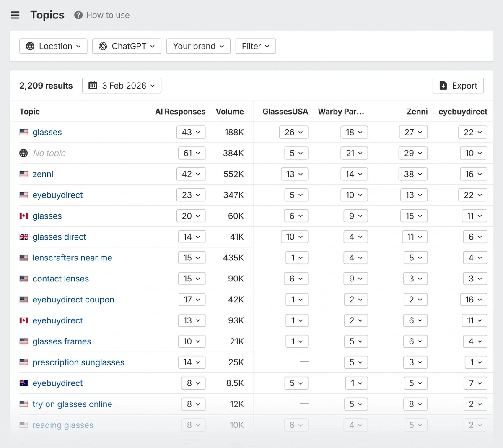Click the ChatGPT logo icon
Image resolution: width=503 pixels, height=448 pixels.
coord(103,46)
